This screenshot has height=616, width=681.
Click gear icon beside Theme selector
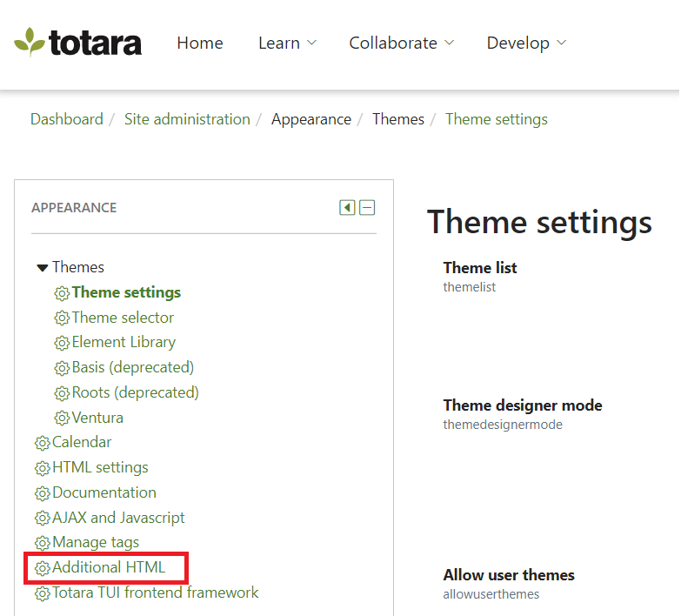pyautogui.click(x=62, y=318)
